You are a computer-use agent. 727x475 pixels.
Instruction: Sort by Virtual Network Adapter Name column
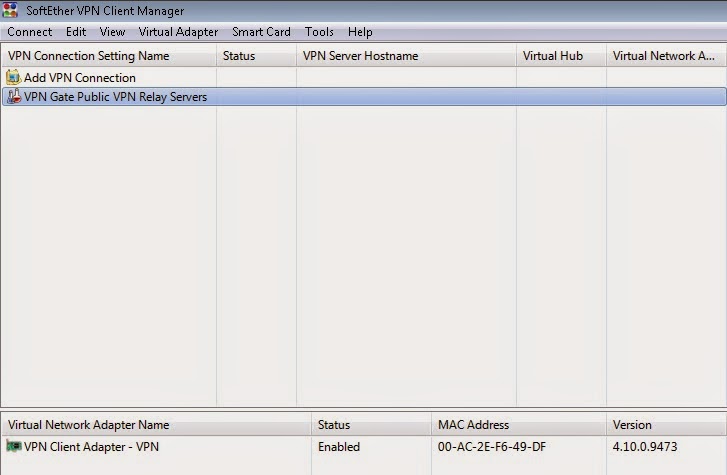[x=156, y=424]
